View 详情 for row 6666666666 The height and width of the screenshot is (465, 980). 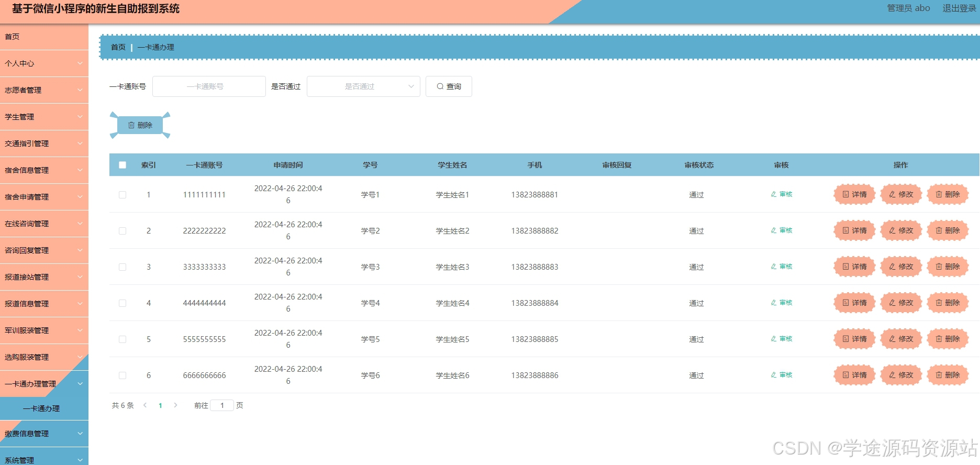tap(854, 375)
